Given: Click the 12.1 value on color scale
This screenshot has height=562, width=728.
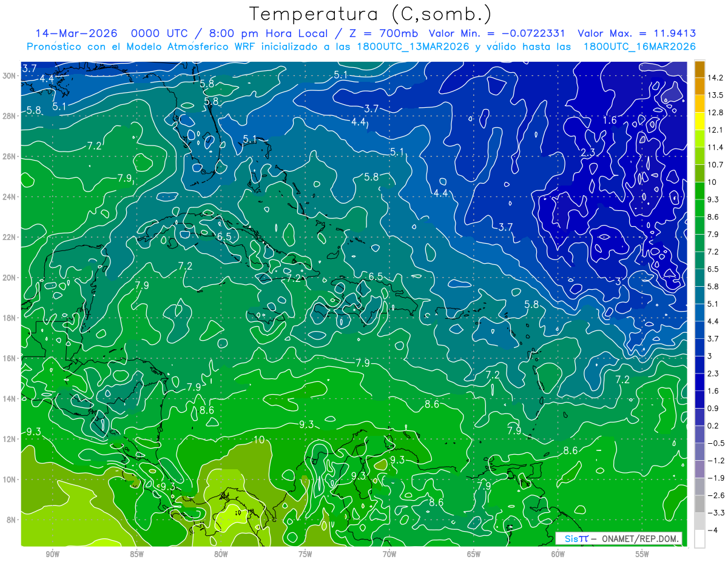Looking at the screenshot, I should point(716,130).
